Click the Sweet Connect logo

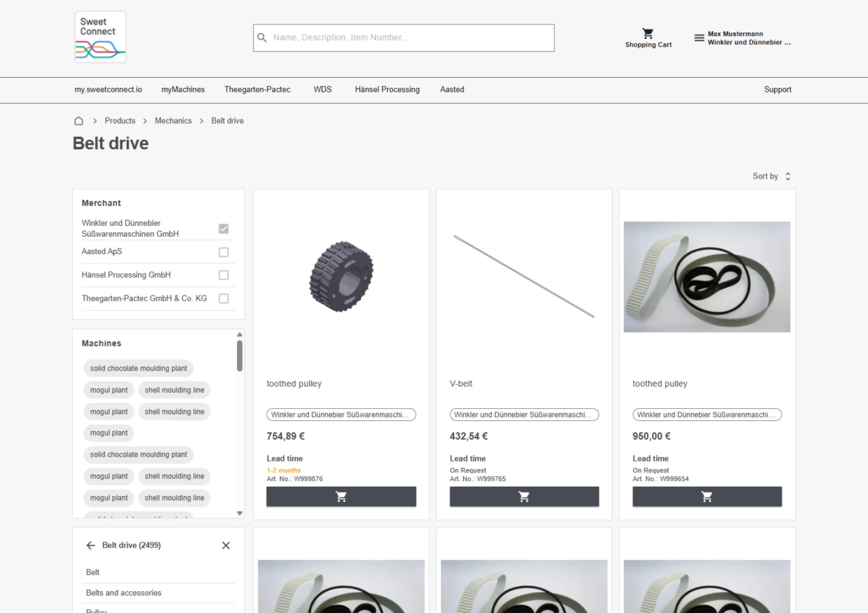(100, 37)
